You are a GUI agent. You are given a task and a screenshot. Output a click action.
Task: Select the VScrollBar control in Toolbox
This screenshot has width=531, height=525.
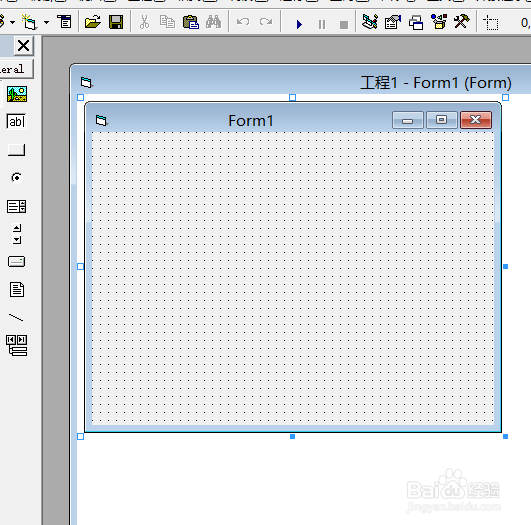pyautogui.click(x=17, y=234)
